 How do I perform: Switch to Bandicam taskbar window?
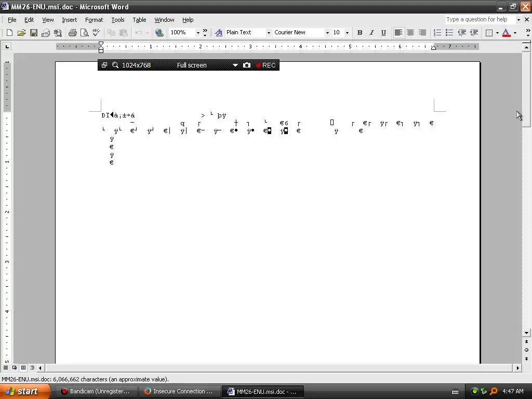tap(96, 392)
